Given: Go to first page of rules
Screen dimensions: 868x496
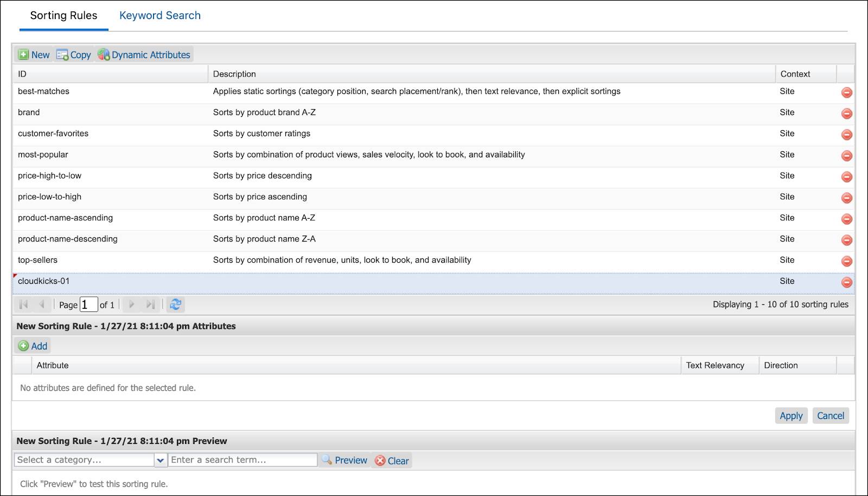Looking at the screenshot, I should click(x=23, y=304).
